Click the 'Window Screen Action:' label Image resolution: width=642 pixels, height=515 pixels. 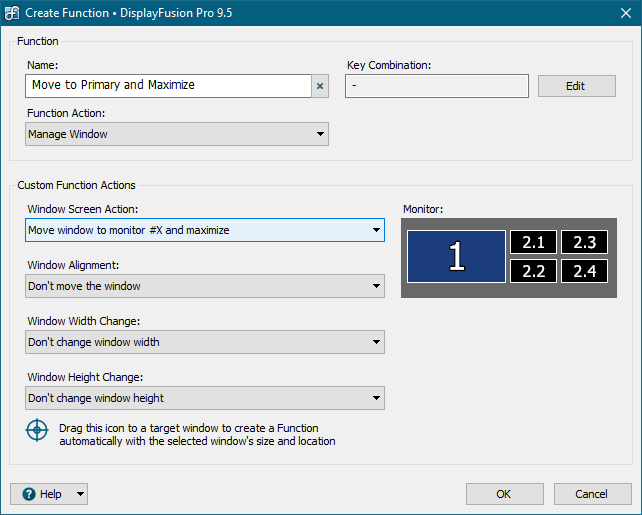83,209
